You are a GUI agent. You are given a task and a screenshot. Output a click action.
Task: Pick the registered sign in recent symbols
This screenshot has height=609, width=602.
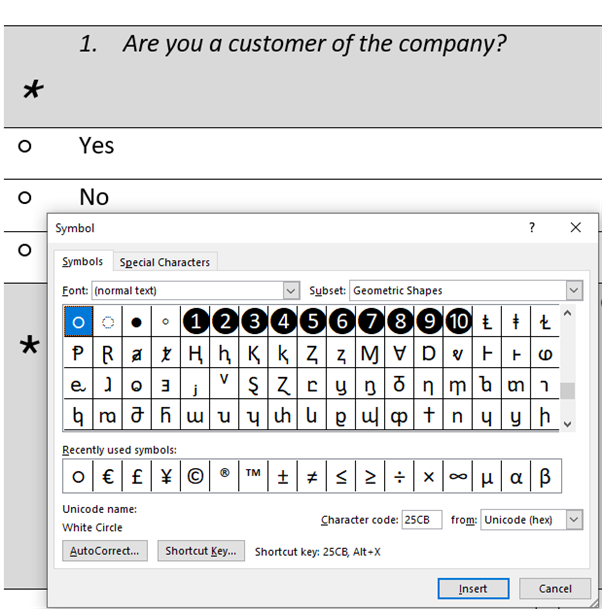(x=224, y=476)
